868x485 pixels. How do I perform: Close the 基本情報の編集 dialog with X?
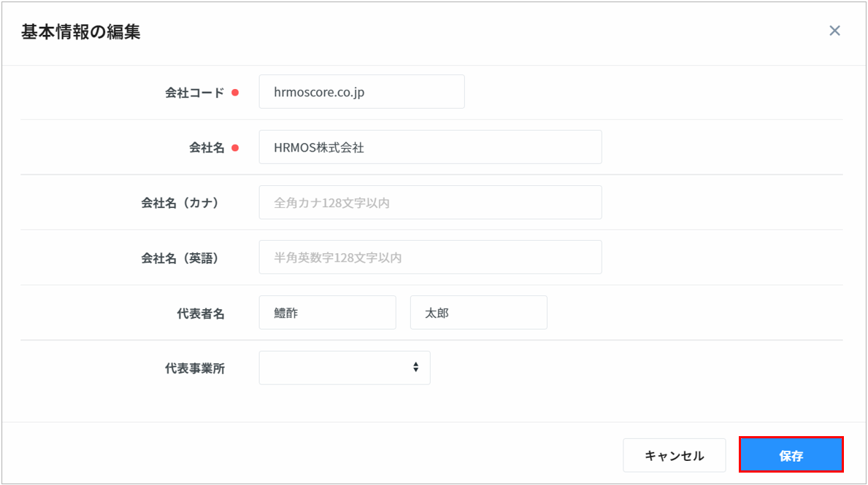click(x=834, y=31)
